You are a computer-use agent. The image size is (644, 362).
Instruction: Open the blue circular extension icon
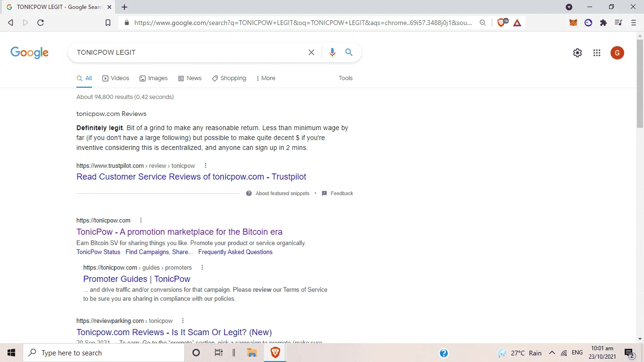tap(588, 23)
